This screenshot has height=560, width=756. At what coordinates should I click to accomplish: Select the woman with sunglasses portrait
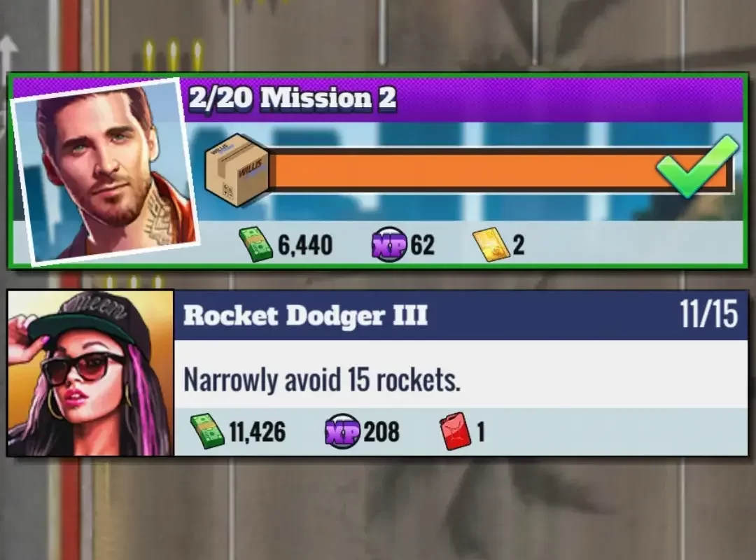[90, 373]
